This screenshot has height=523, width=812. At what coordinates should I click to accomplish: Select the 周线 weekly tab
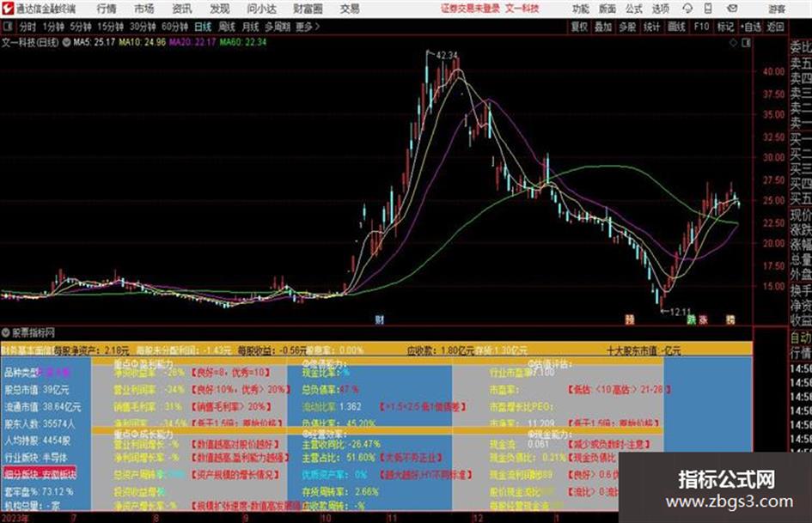227,27
